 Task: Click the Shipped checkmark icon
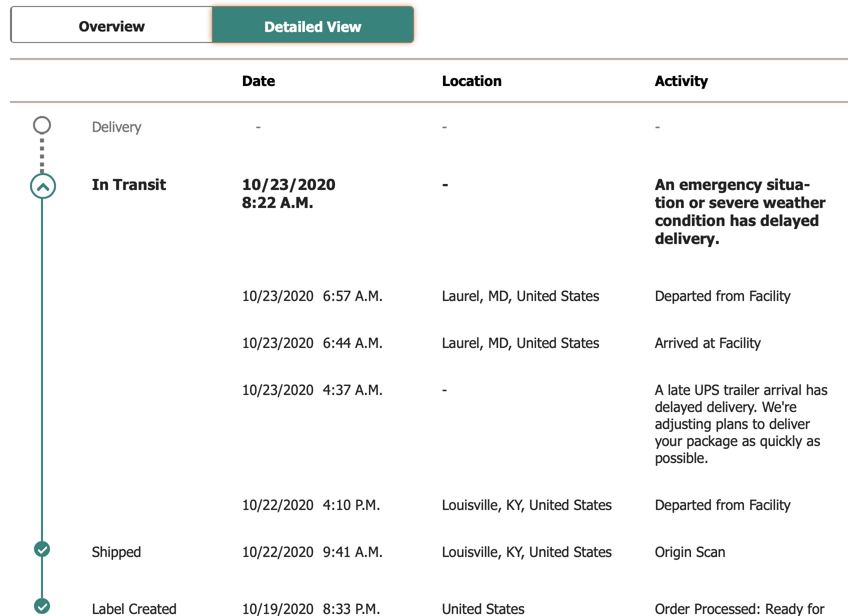[42, 549]
